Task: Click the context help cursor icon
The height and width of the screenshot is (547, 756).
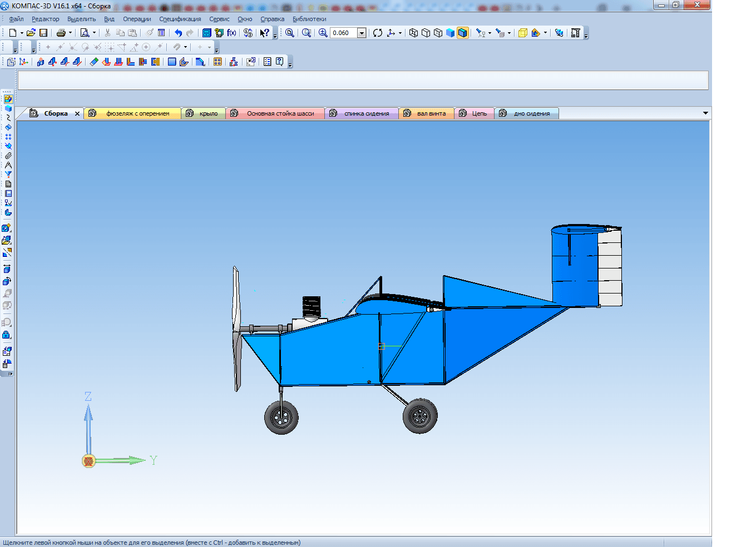Action: coord(265,33)
